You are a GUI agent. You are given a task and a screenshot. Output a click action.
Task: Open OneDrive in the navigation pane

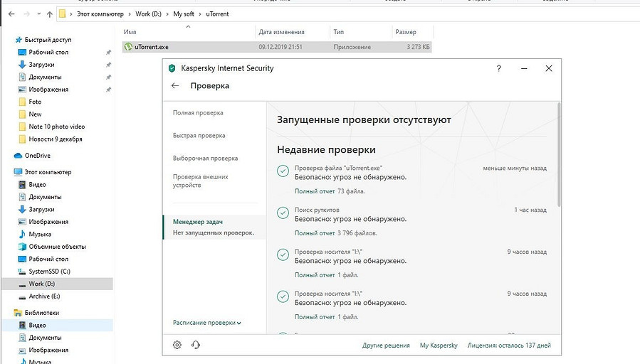(x=38, y=156)
